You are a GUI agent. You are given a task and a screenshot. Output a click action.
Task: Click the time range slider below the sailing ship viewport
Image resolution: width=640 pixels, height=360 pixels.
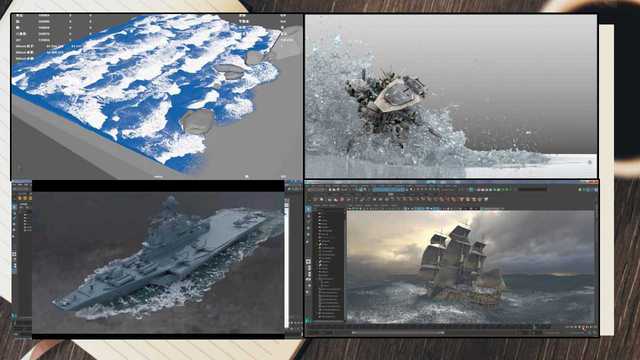click(398, 333)
